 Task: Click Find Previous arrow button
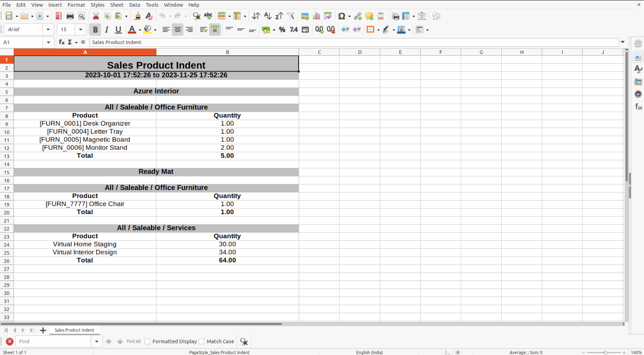pyautogui.click(x=108, y=341)
